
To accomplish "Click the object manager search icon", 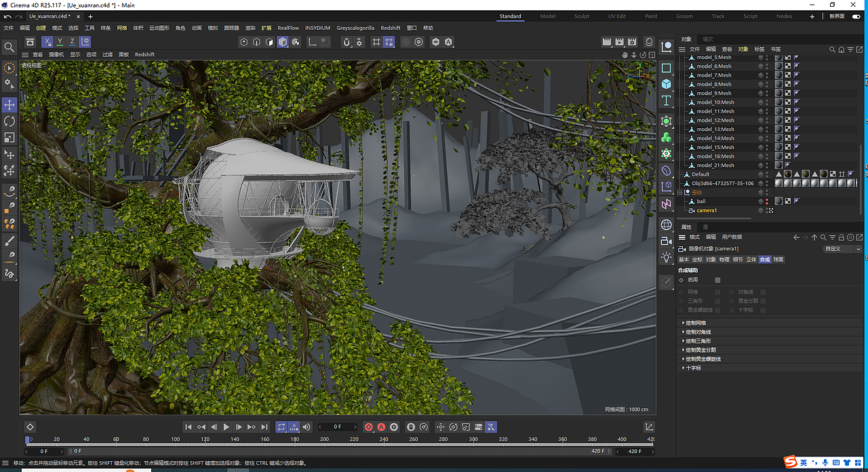I will tap(833, 49).
